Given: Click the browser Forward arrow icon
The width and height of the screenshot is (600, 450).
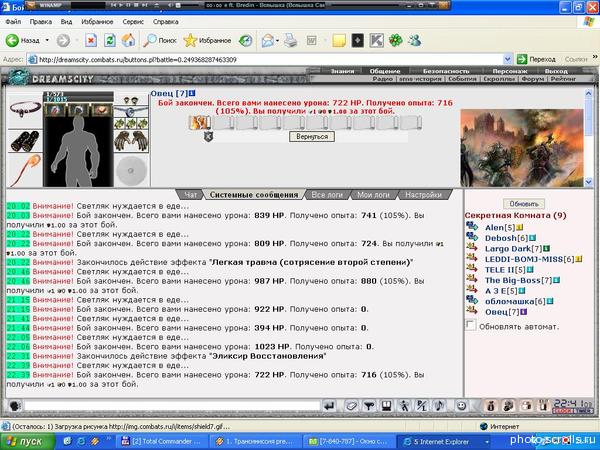Looking at the screenshot, I should (x=63, y=40).
